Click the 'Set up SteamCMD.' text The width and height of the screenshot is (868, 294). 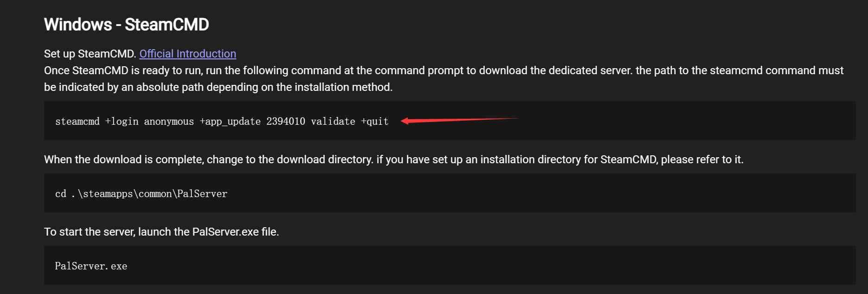[x=90, y=54]
